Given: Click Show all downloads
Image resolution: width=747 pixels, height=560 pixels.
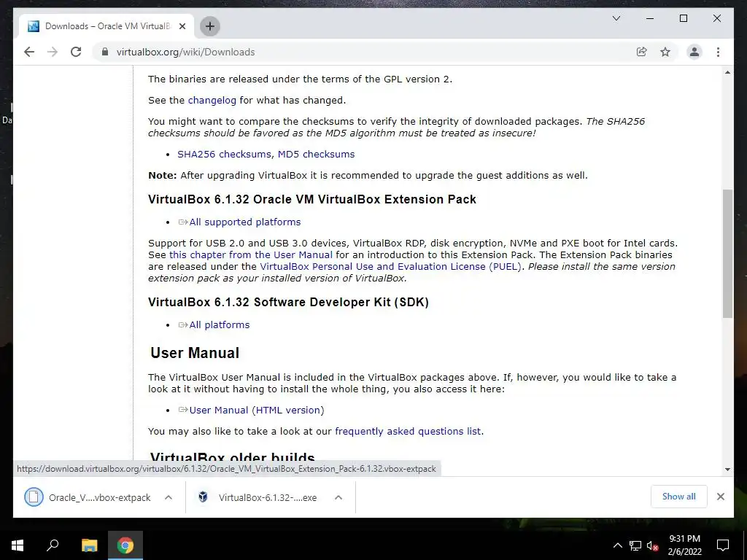Looking at the screenshot, I should click(679, 497).
